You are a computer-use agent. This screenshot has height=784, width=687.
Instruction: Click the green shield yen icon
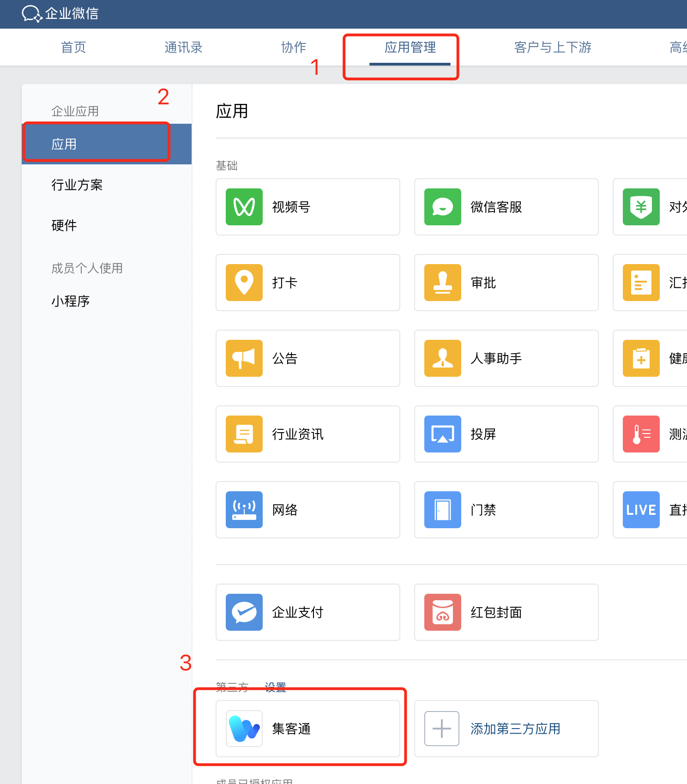[x=641, y=207]
